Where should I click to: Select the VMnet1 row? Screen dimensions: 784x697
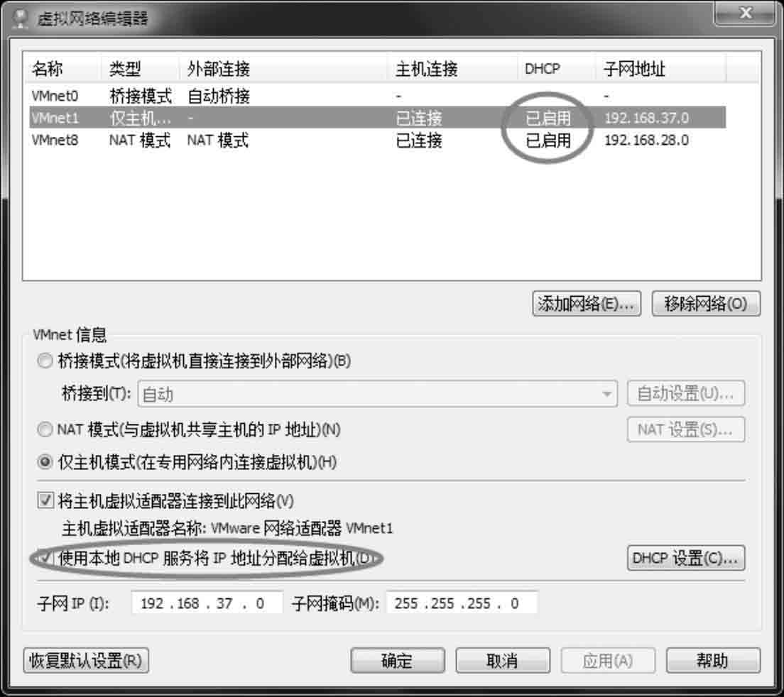coord(378,118)
